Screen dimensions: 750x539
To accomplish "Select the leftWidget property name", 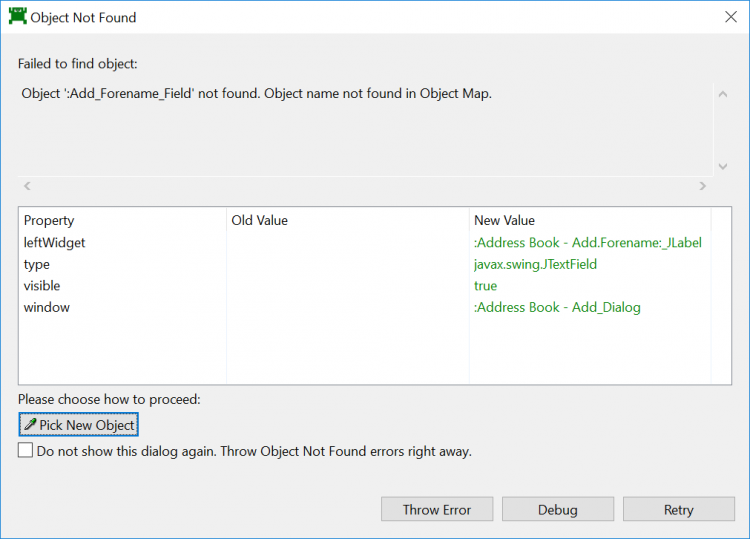I will [54, 242].
